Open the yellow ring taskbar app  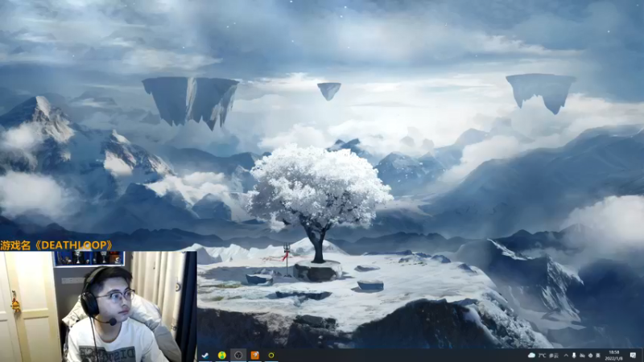click(x=271, y=356)
